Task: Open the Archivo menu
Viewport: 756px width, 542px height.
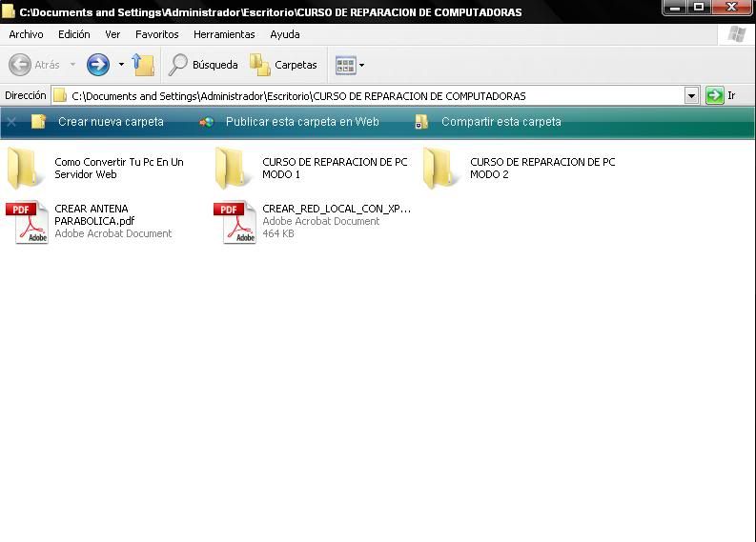Action: point(26,34)
